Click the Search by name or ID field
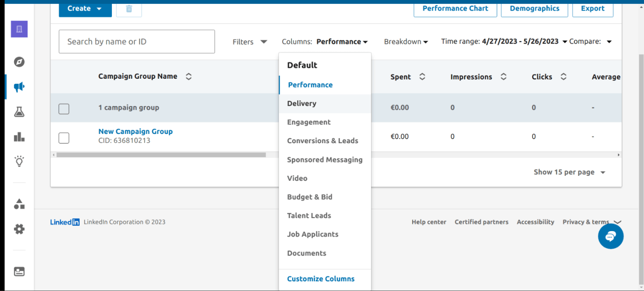Image resolution: width=644 pixels, height=291 pixels. [137, 41]
